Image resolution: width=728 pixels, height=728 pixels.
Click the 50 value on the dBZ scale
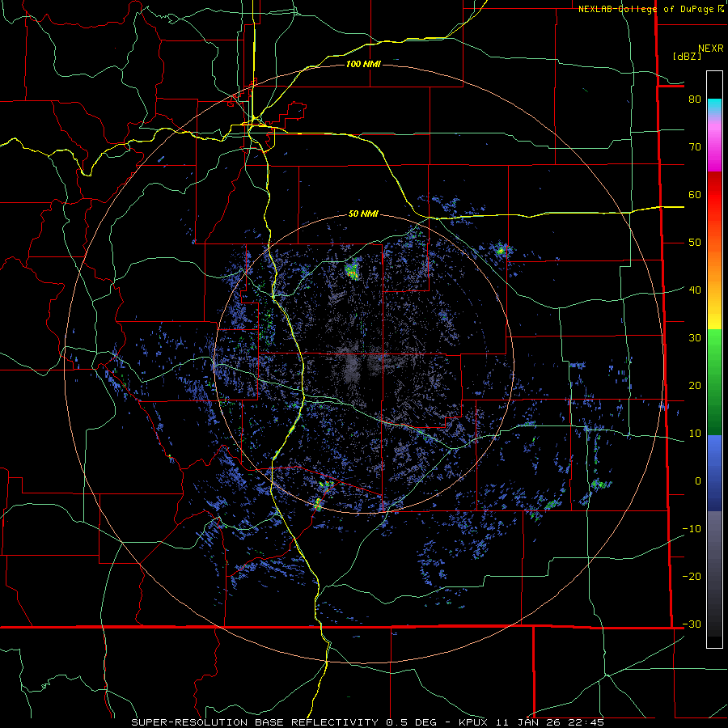695,243
